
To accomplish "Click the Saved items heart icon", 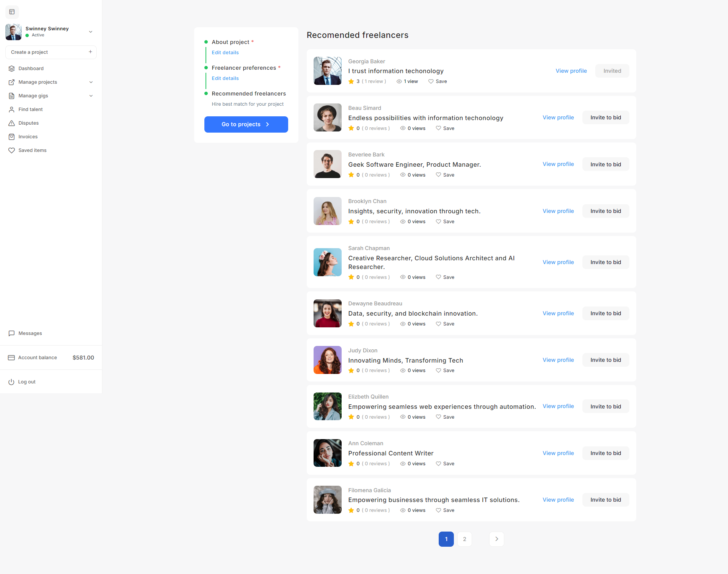I will 12,150.
